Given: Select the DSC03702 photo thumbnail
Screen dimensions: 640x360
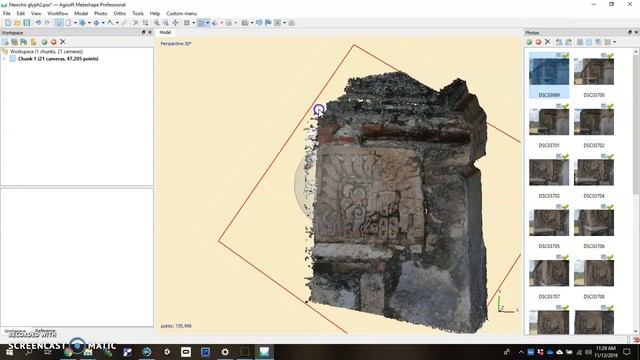Looking at the screenshot, I should pos(593,122).
